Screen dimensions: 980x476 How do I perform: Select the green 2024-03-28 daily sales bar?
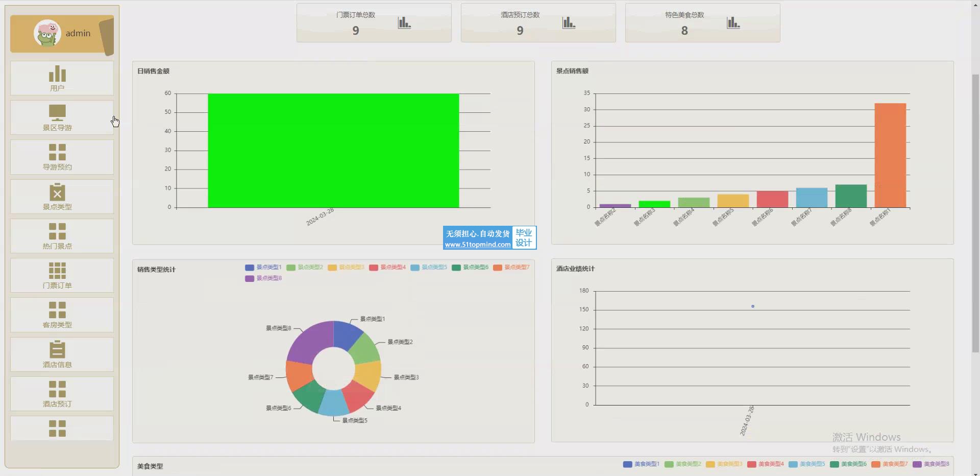(x=333, y=151)
